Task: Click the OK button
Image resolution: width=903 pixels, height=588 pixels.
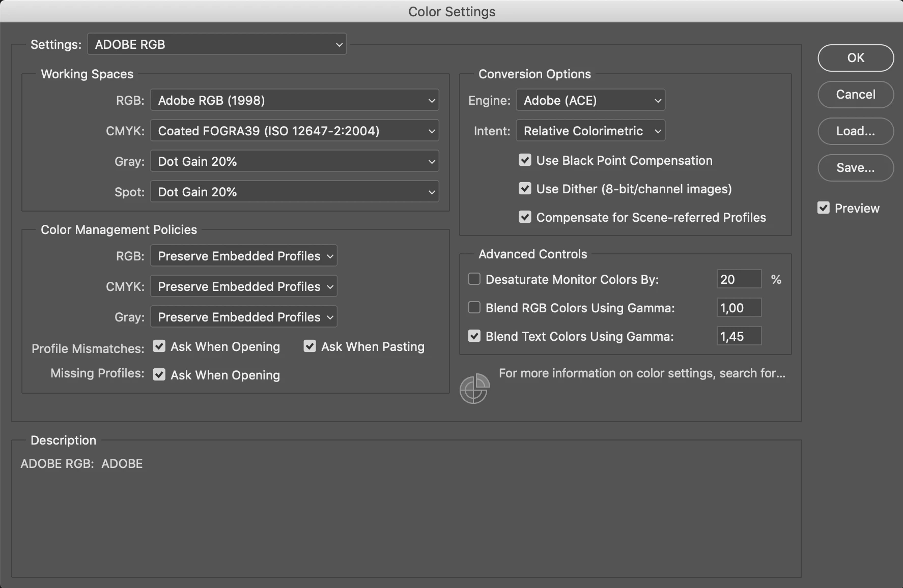Action: [856, 58]
